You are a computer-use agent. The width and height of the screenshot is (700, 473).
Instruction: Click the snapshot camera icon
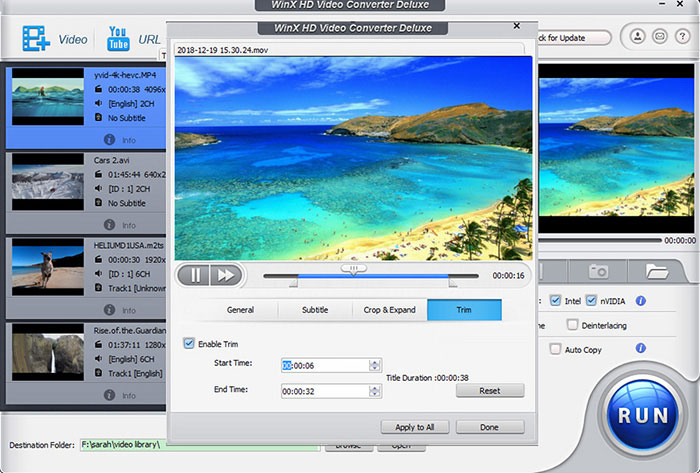[598, 270]
